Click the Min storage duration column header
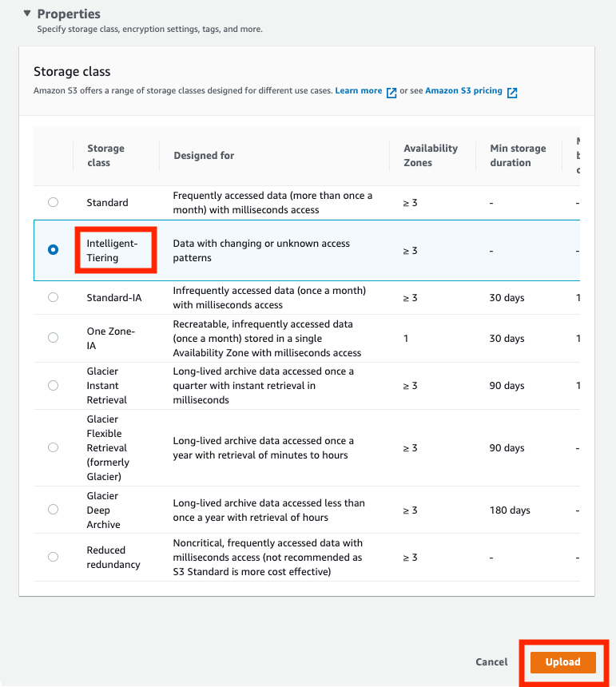Screen dimensions: 616x687 [x=518, y=156]
